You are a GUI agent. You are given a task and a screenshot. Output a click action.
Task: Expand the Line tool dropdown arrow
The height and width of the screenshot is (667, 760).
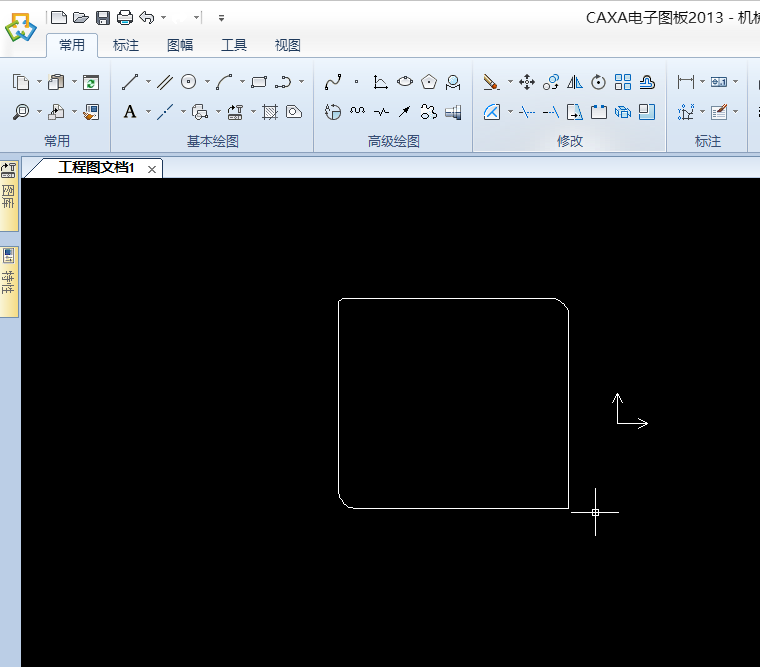coord(148,82)
